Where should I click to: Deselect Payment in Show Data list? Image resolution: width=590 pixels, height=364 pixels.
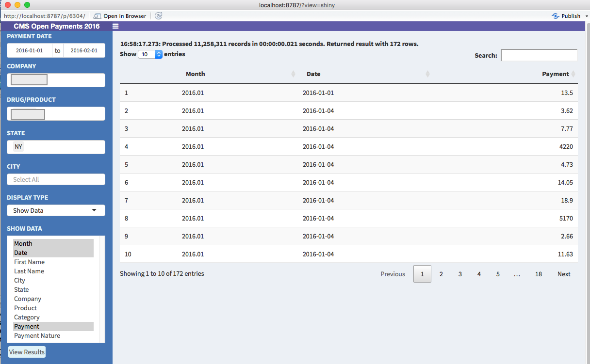coord(27,326)
